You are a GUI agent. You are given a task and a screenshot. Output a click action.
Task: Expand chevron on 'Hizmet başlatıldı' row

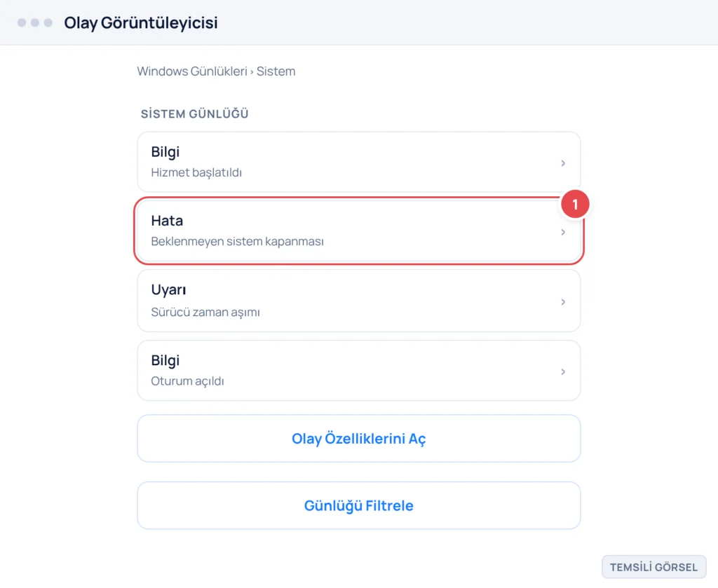click(563, 163)
